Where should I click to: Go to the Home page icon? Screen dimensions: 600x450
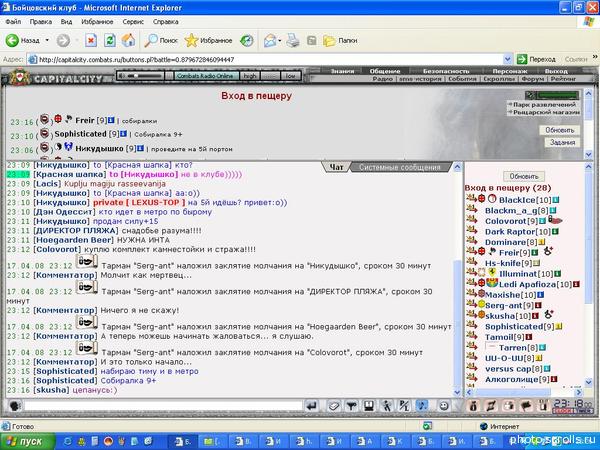tap(129, 40)
